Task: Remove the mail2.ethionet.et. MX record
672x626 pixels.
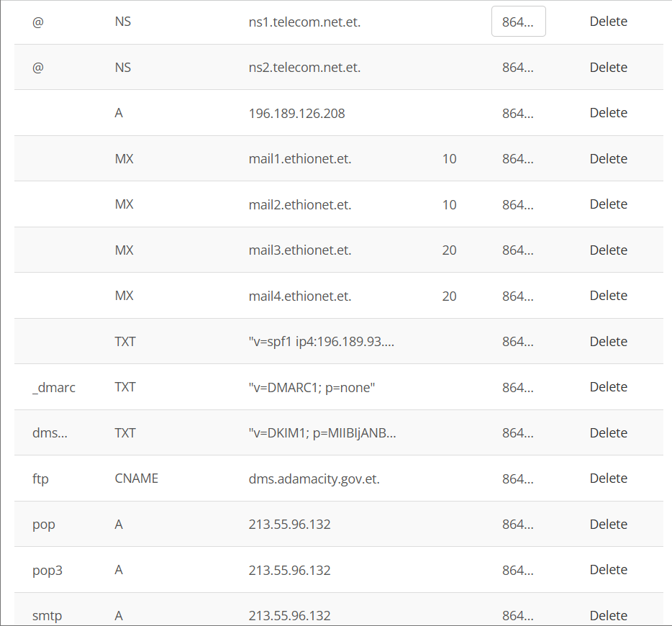Action: [608, 204]
